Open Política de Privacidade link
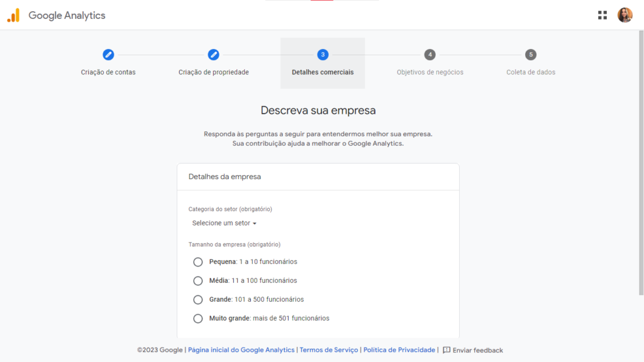Screen dimensions: 644x362 click(x=399, y=350)
